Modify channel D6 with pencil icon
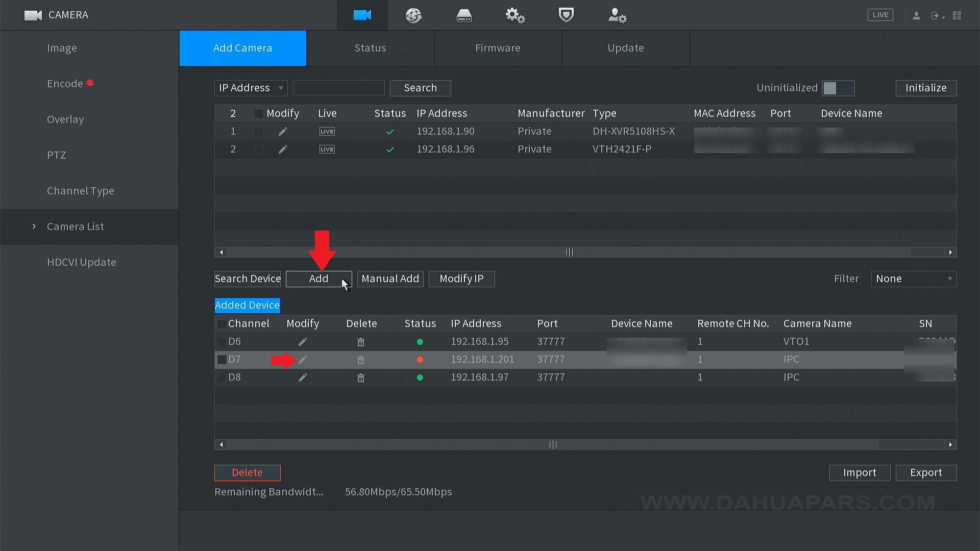 [x=303, y=342]
